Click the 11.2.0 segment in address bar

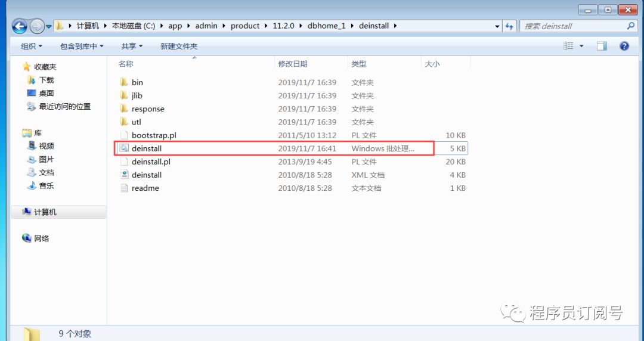click(x=283, y=26)
